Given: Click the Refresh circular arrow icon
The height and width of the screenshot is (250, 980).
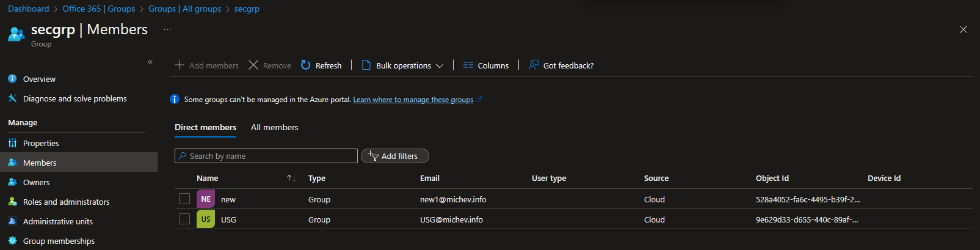Looking at the screenshot, I should pyautogui.click(x=306, y=65).
